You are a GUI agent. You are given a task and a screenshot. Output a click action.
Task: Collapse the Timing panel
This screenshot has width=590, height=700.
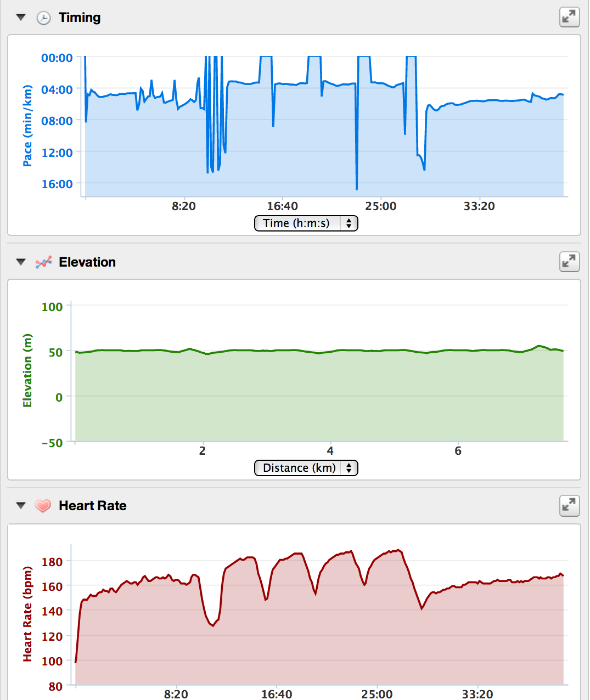point(20,17)
